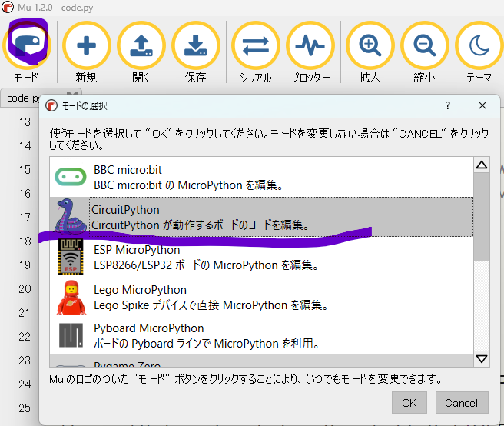This screenshot has height=426, width=504.
Task: Open the Serial (シリアル) console icon
Action: [255, 46]
